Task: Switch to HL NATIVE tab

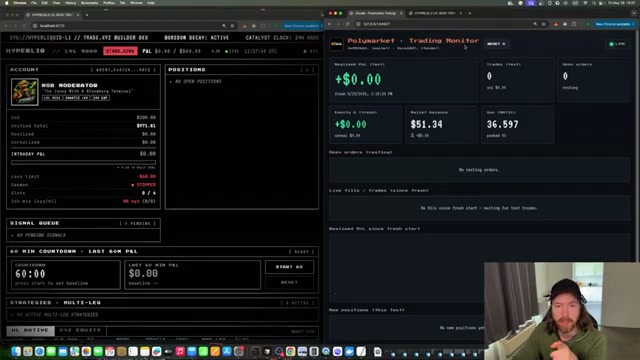Action: coord(30,330)
